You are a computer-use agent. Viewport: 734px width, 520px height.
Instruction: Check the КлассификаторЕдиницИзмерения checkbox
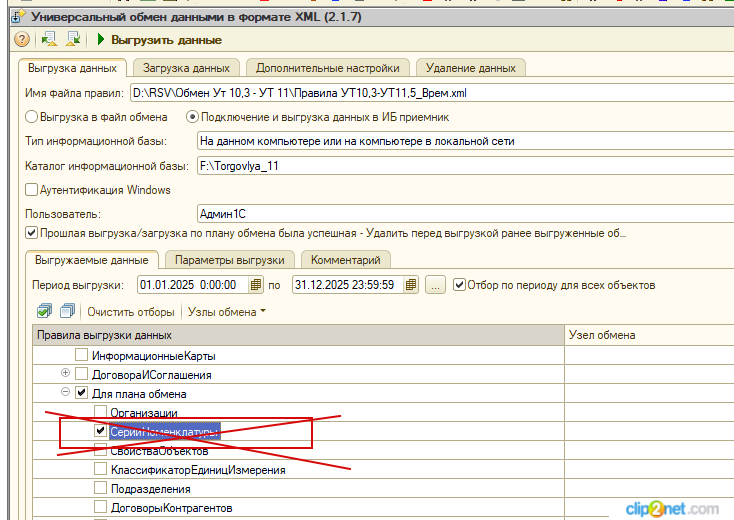pos(100,469)
